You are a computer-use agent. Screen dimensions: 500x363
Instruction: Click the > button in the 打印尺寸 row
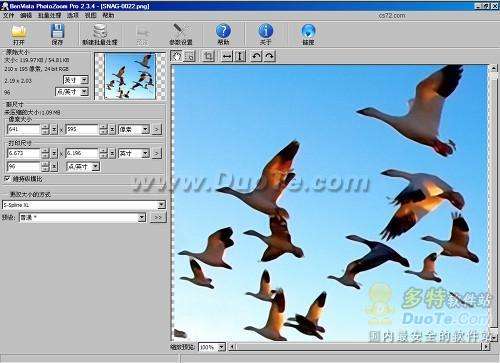click(x=157, y=153)
